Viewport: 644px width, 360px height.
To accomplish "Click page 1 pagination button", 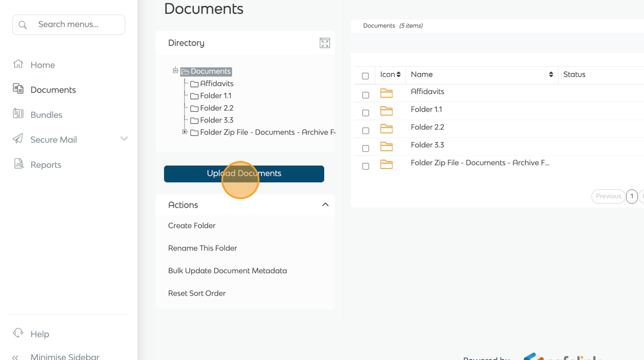I will [x=632, y=197].
